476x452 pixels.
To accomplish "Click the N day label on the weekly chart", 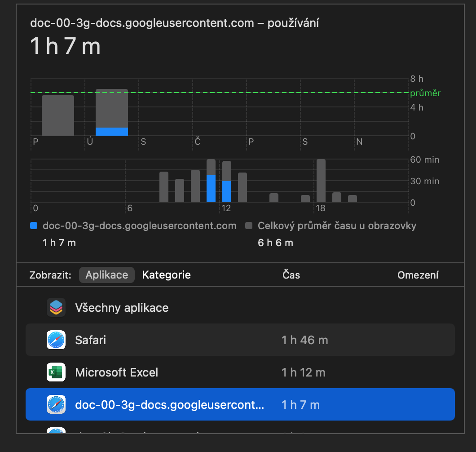I will tap(359, 142).
